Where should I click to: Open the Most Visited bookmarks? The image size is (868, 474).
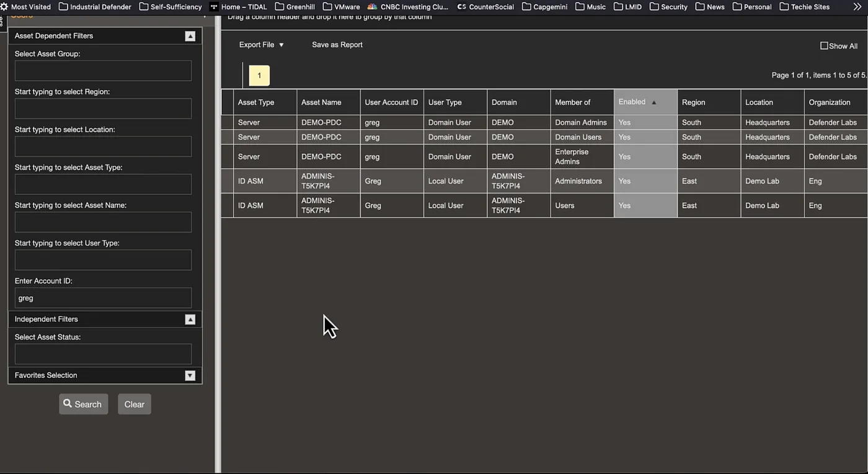coord(26,7)
